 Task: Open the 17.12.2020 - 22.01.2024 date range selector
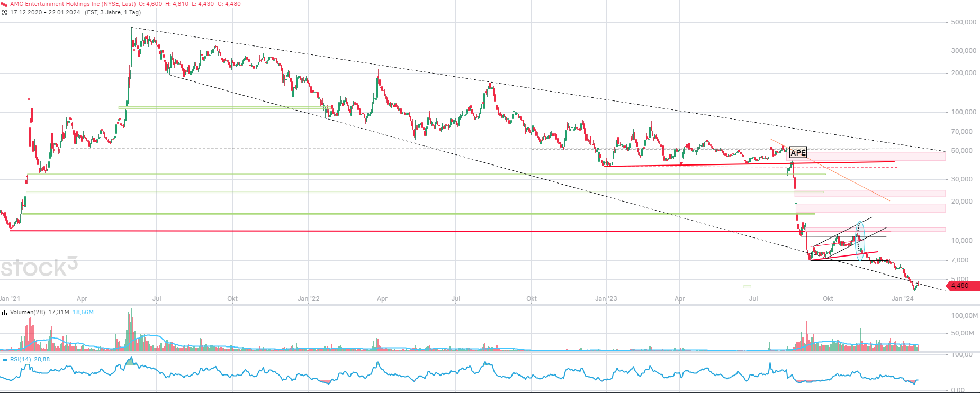click(x=45, y=12)
